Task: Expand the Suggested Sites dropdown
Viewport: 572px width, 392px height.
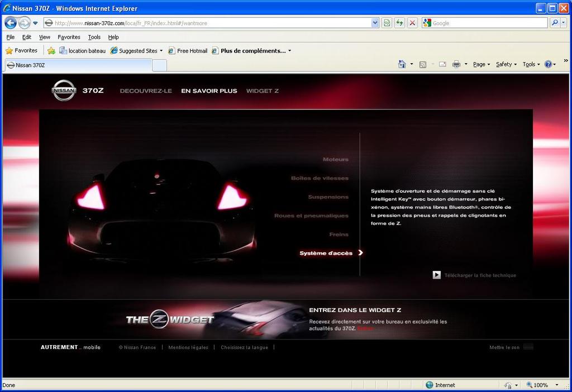Action: (x=161, y=51)
